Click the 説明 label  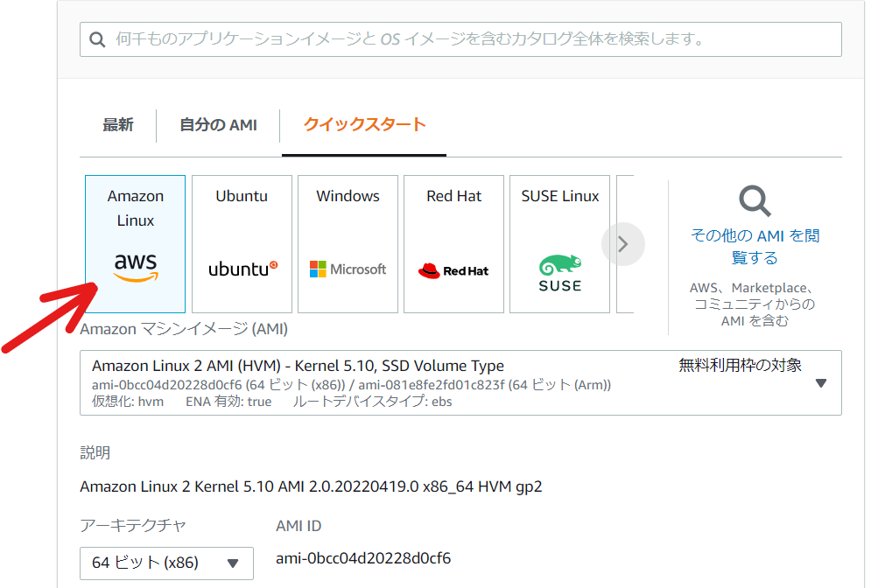point(95,452)
